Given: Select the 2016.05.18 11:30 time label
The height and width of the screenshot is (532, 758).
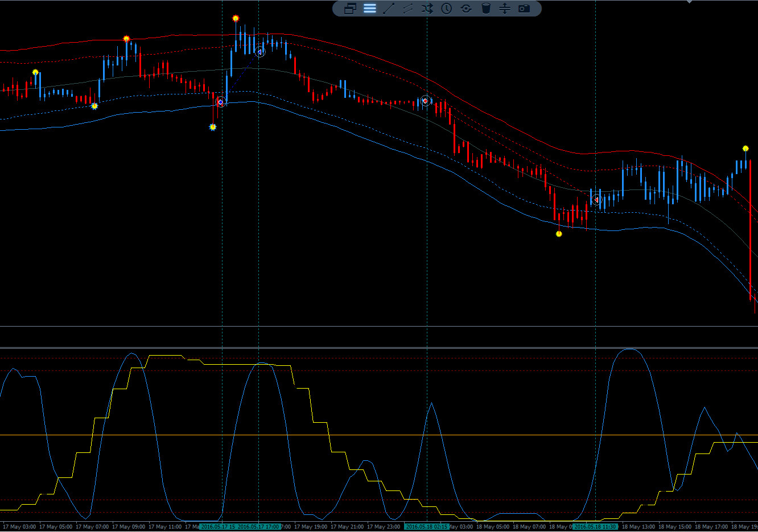Looking at the screenshot, I should (x=595, y=527).
